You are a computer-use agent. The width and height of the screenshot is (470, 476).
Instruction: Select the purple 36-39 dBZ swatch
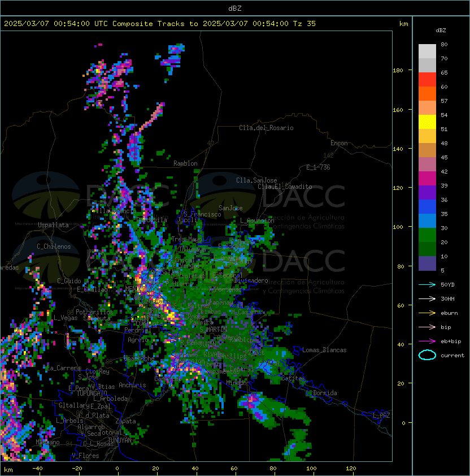point(427,193)
